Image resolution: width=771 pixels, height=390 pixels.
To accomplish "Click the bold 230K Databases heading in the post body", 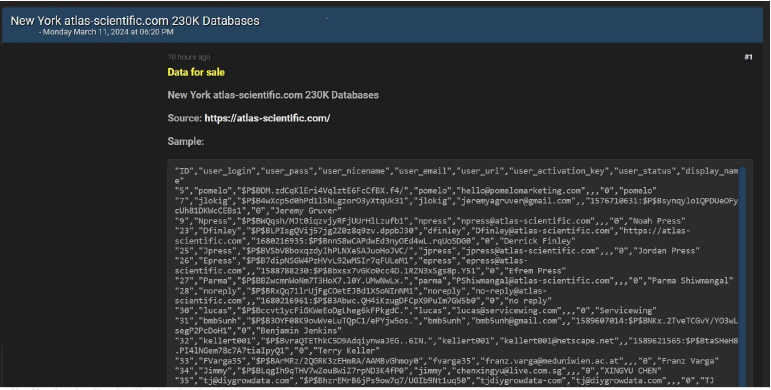I will click(x=273, y=95).
